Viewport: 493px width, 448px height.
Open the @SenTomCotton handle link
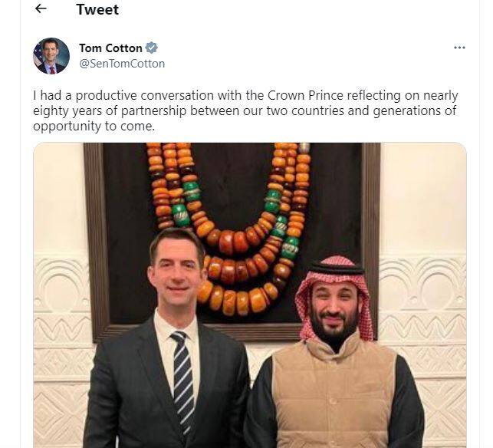(x=122, y=64)
